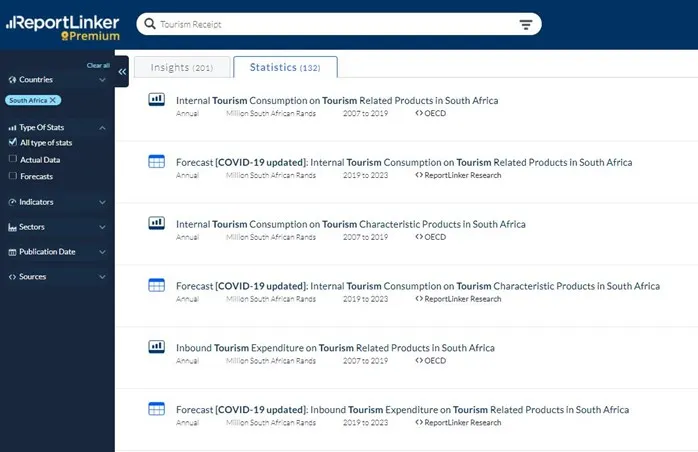The width and height of the screenshot is (698, 452).
Task: Expand the Sectors filter section
Action: click(x=56, y=227)
